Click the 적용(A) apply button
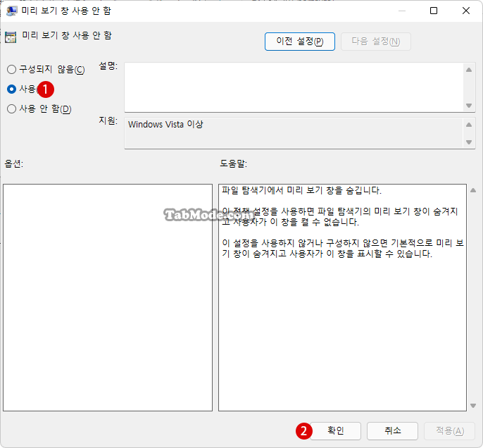The height and width of the screenshot is (448, 483). pyautogui.click(x=450, y=430)
